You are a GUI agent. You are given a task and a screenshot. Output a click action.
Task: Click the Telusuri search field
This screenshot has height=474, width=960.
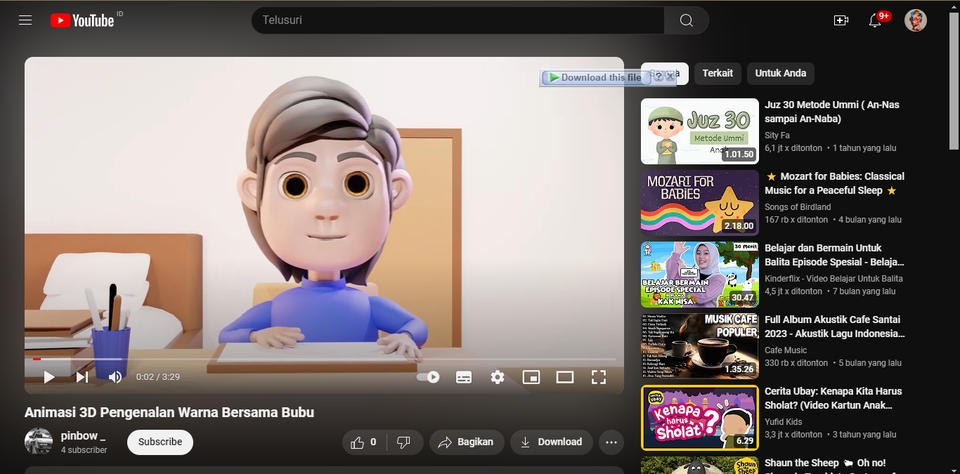458,20
